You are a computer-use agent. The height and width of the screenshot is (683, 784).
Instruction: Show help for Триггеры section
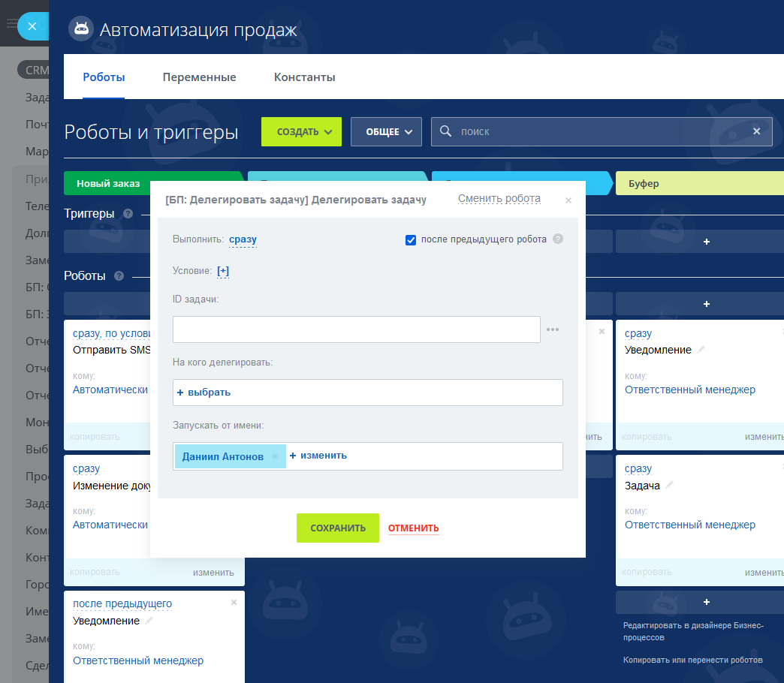pyautogui.click(x=128, y=214)
